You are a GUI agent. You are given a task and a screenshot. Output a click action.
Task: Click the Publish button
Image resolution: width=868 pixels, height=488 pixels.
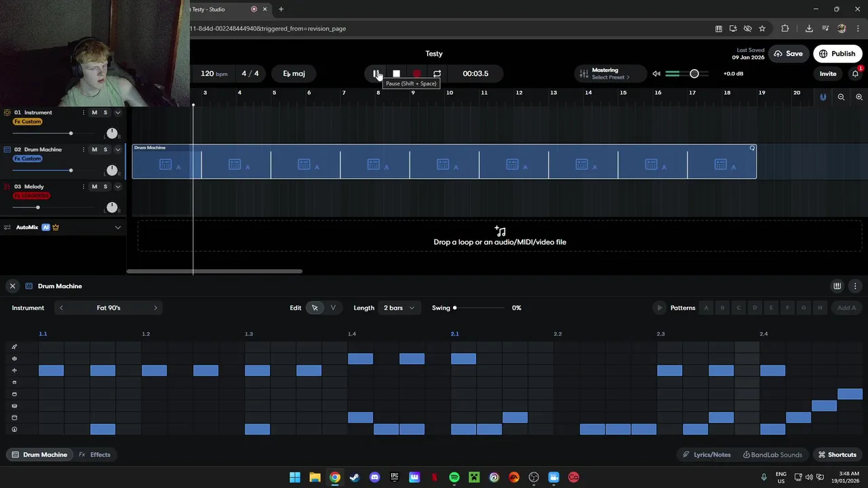837,54
